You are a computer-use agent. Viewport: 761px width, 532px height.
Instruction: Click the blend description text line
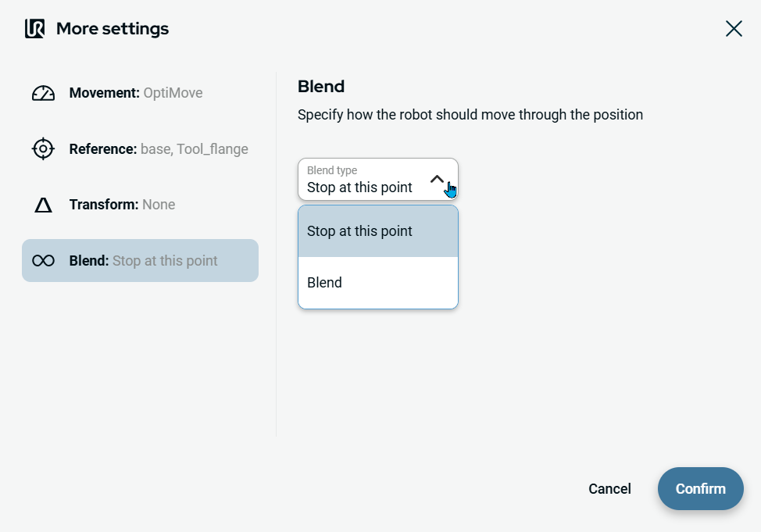470,115
